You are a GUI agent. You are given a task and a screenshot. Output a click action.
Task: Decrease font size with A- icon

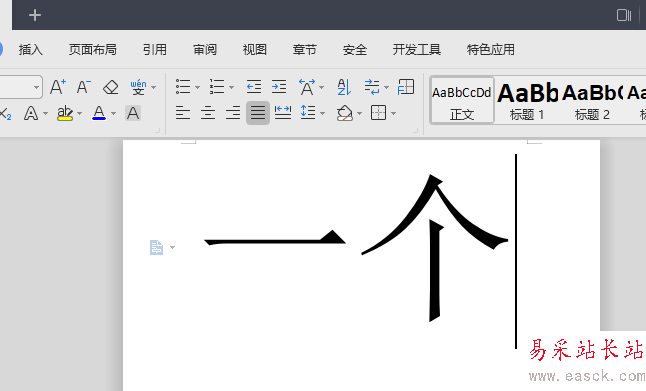84,87
